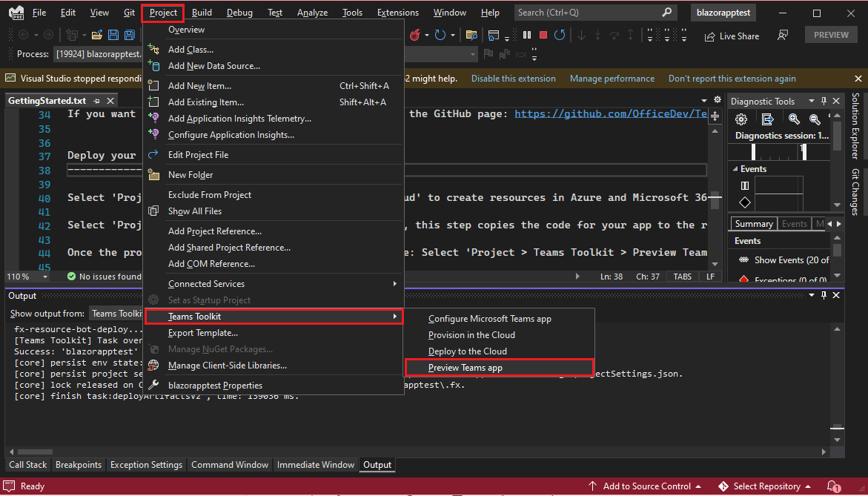Click the diamond IntelliTrace events icon

click(x=744, y=202)
